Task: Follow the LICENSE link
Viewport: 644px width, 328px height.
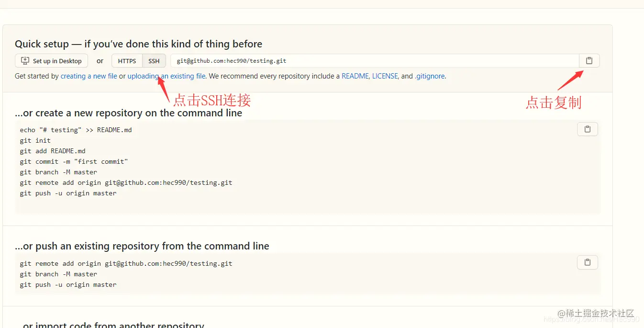Action: (385, 76)
